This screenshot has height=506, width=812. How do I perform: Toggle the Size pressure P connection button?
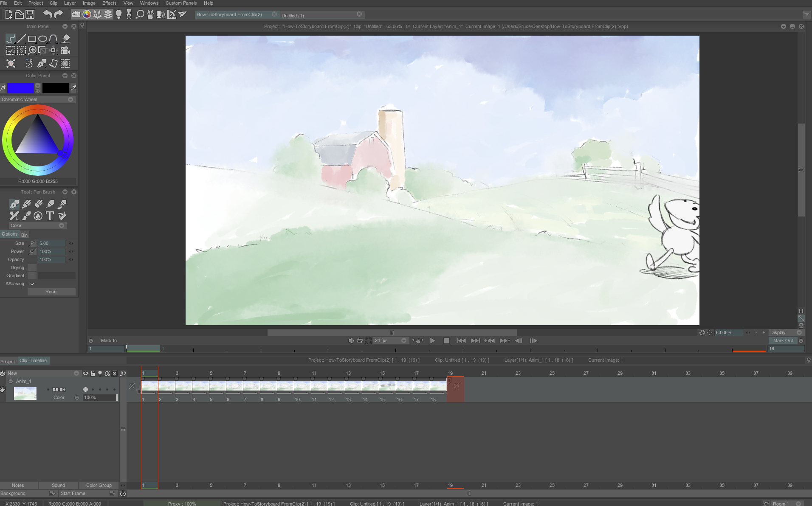[32, 244]
